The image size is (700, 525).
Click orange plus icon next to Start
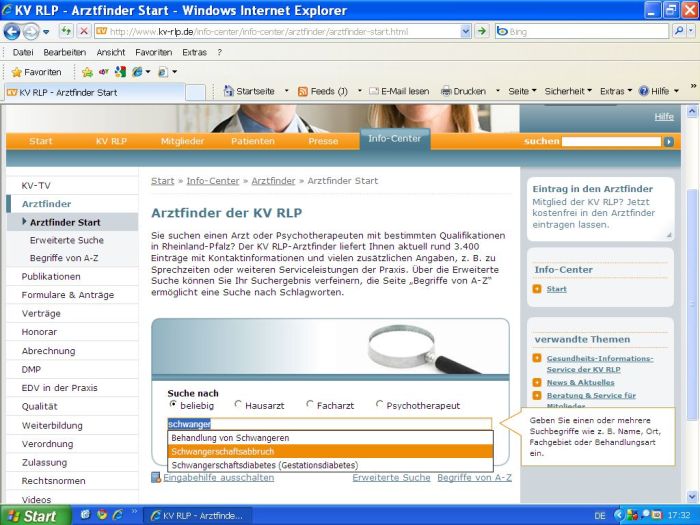(x=537, y=289)
